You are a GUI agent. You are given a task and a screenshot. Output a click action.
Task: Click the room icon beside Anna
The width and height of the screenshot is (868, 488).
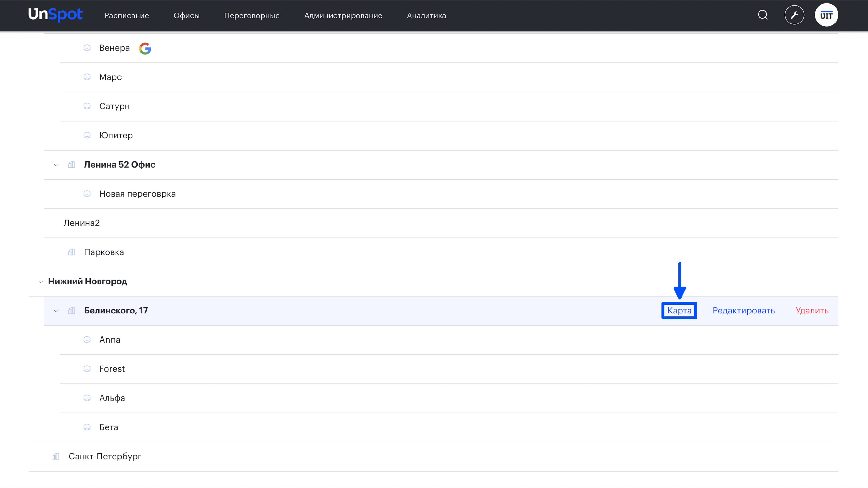87,340
